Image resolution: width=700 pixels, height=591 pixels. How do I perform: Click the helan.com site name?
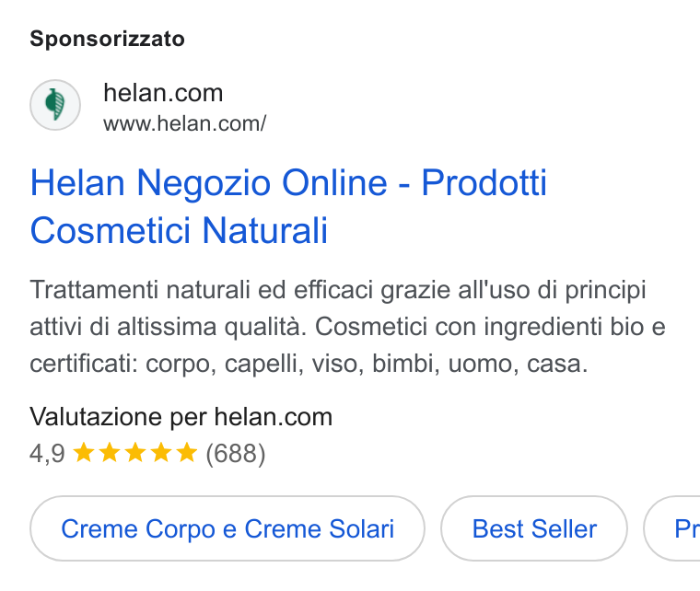pos(163,93)
